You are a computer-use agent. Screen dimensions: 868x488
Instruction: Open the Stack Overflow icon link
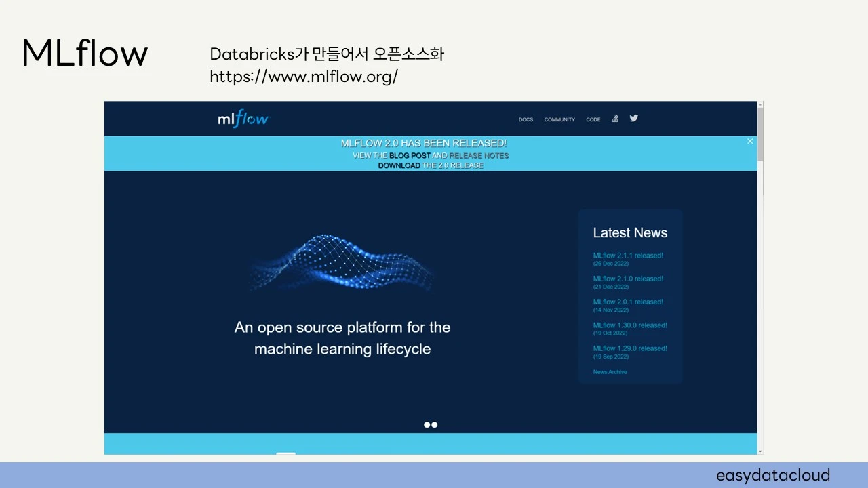coord(615,119)
